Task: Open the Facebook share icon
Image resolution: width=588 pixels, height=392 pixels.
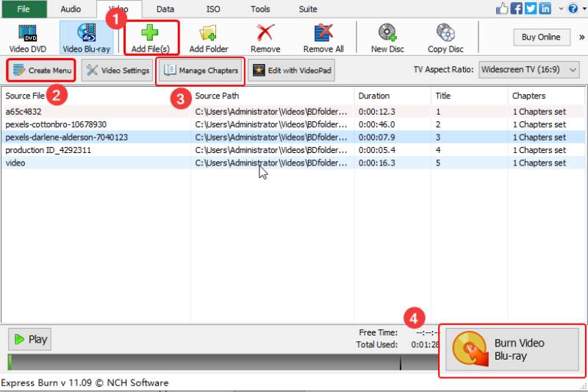Action: point(517,8)
